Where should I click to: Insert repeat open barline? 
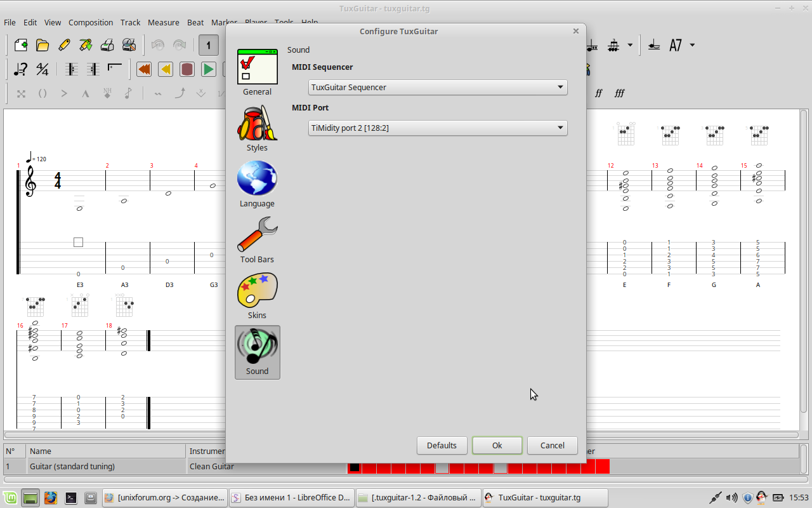tap(72, 69)
